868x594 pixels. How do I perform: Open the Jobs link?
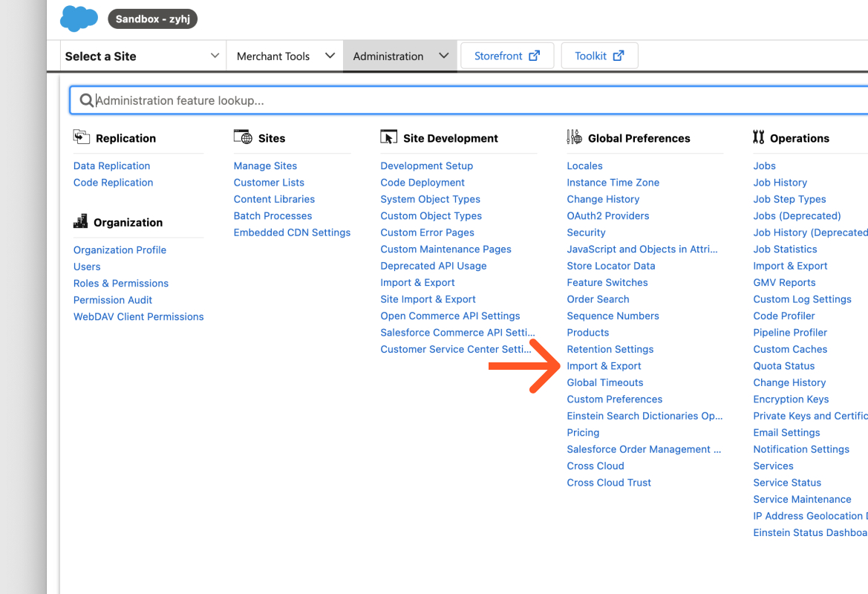tap(765, 166)
